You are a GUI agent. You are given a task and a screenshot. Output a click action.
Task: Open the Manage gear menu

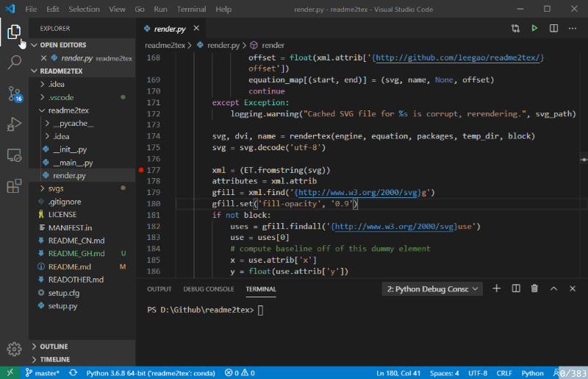pyautogui.click(x=14, y=349)
